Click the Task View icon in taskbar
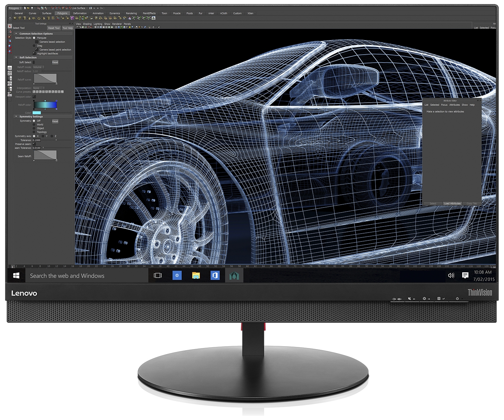 click(x=158, y=275)
